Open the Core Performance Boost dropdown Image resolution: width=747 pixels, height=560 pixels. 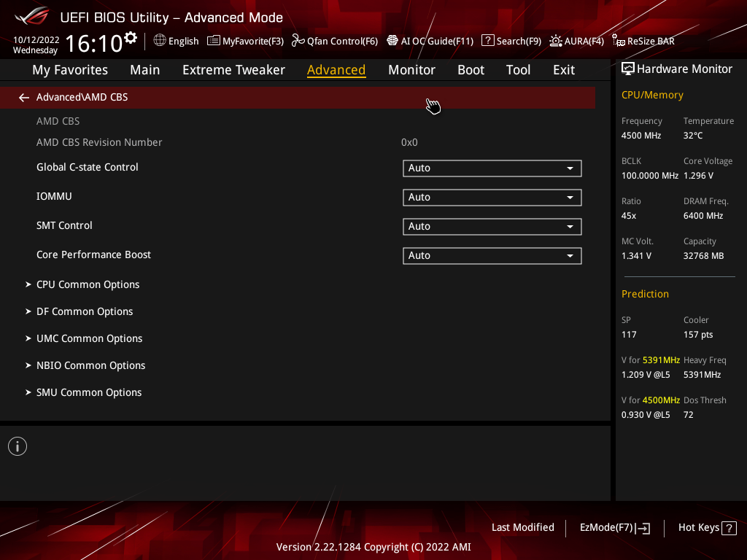(x=492, y=256)
